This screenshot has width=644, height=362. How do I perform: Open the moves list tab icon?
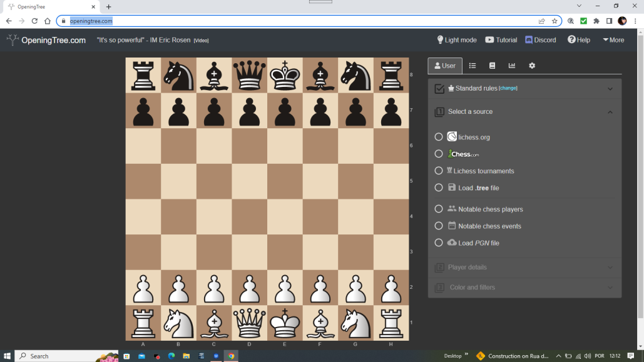(x=473, y=66)
